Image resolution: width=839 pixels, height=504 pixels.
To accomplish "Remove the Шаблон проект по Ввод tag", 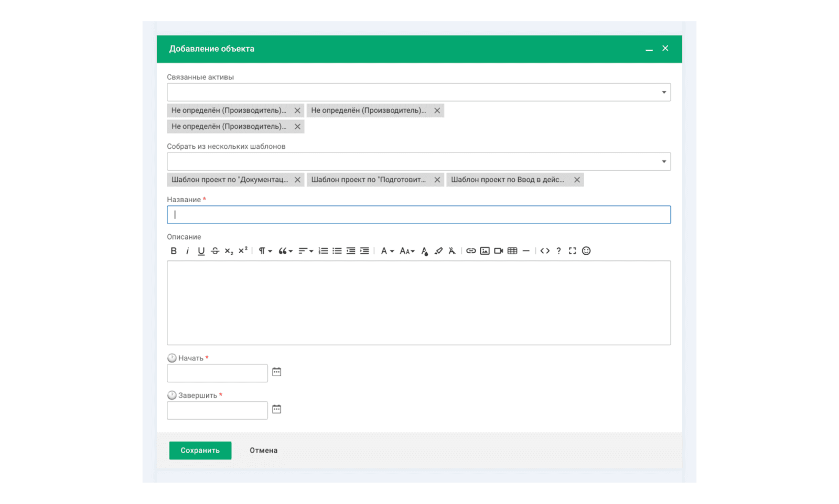I will (577, 180).
